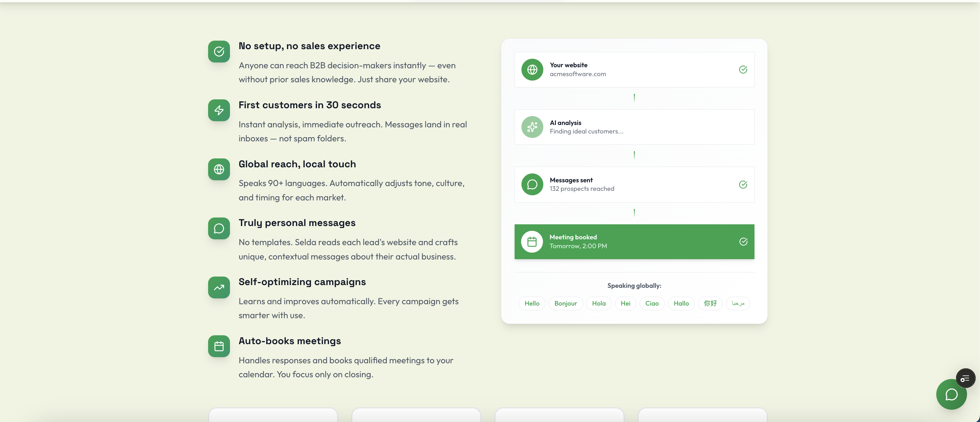Click the sparkle AI analysis icon

tap(532, 127)
